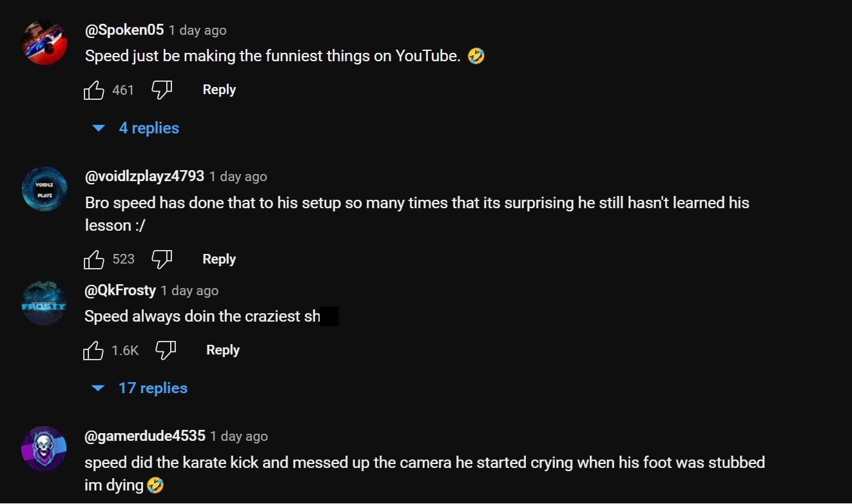Like @voidlzplayz4793's comment about setup
Viewport: 852px width, 504px height.
[x=94, y=260]
